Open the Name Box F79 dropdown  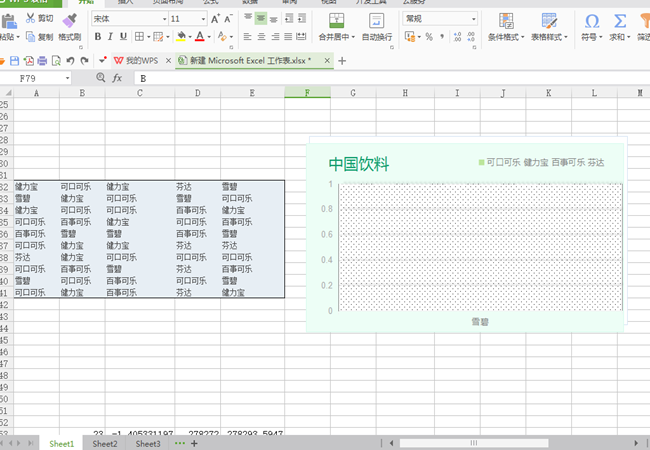point(67,78)
